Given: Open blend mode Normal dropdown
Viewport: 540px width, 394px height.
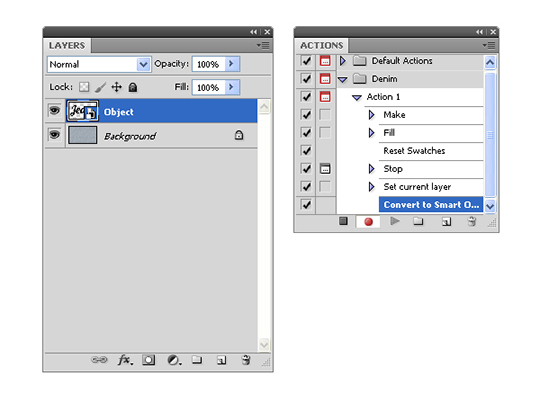Looking at the screenshot, I should pos(143,64).
